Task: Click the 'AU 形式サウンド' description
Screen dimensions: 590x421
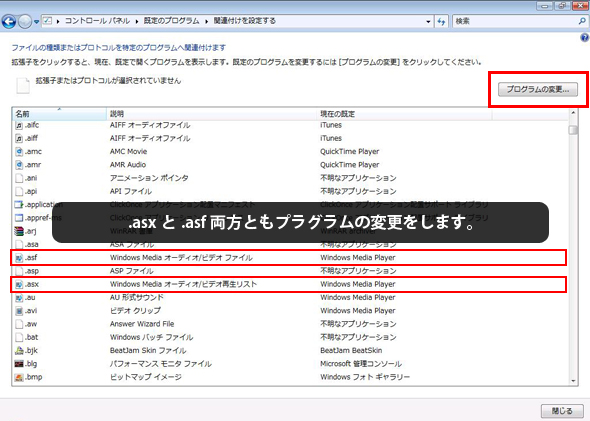Action: coord(137,297)
